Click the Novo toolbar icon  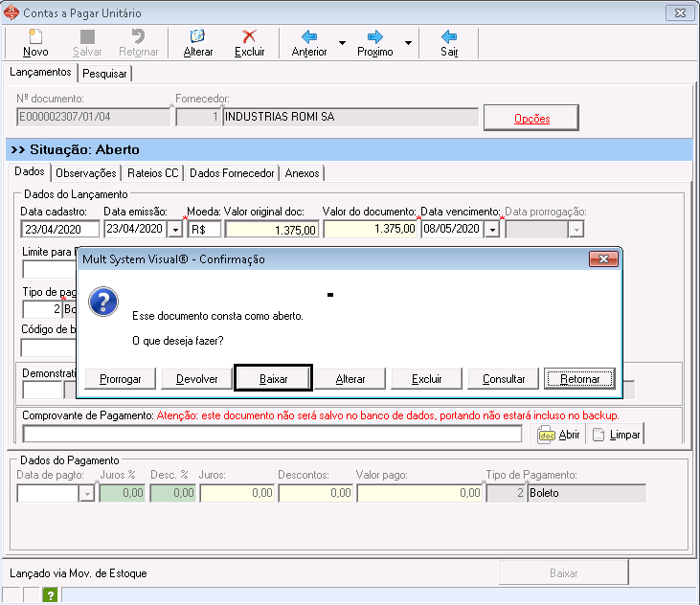[35, 37]
